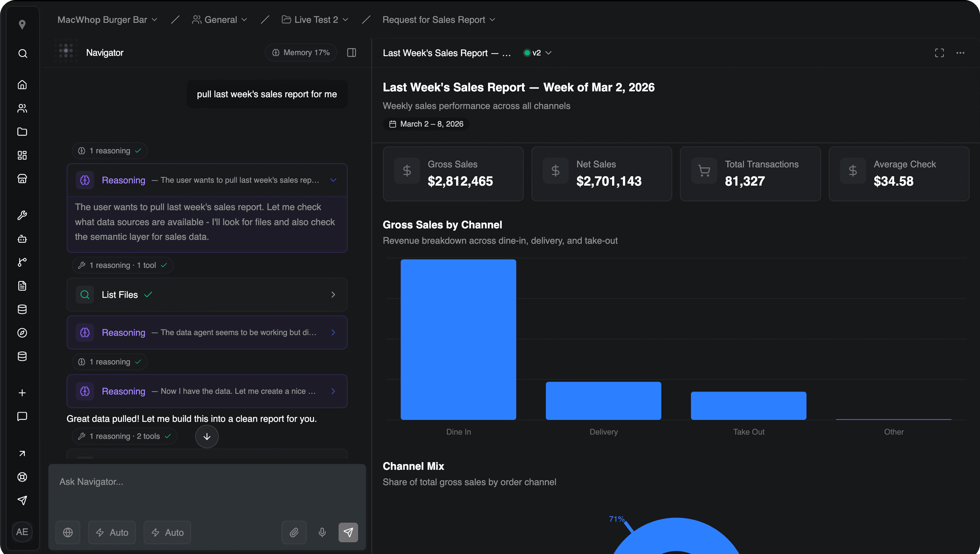Open the Live Test 2 breadcrumb menu
980x554 pixels.
315,20
